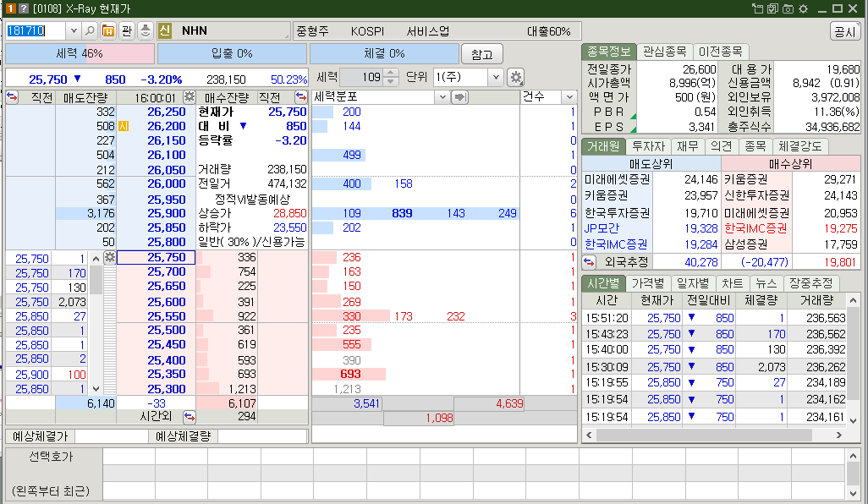Image resolution: width=868 pixels, height=504 pixels.
Task: Click the up-down sort icon near the code field
Action: pyautogui.click(x=146, y=32)
